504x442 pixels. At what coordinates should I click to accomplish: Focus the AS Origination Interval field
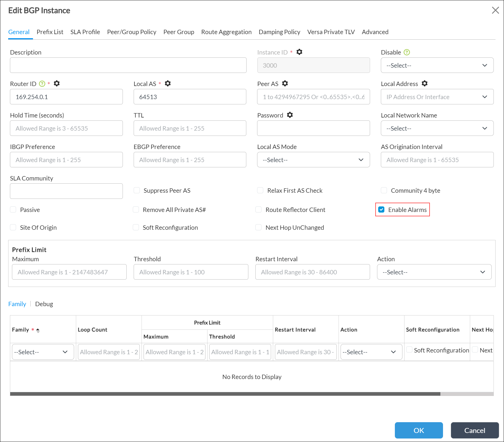coord(437,160)
